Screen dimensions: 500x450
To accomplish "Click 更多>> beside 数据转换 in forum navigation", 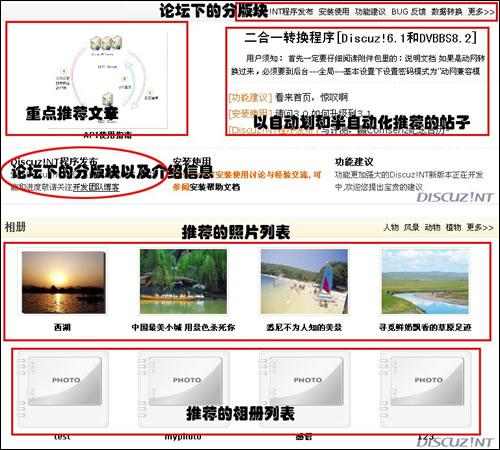I will [481, 12].
